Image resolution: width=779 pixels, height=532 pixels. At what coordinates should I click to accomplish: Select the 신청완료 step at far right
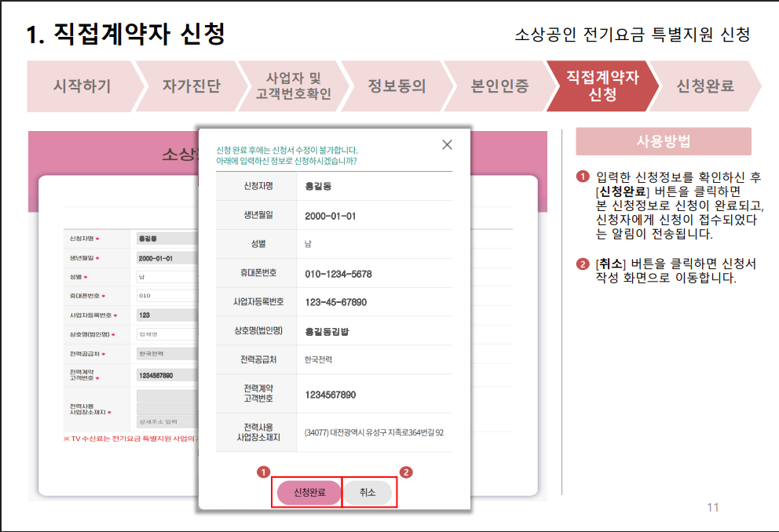tap(705, 87)
